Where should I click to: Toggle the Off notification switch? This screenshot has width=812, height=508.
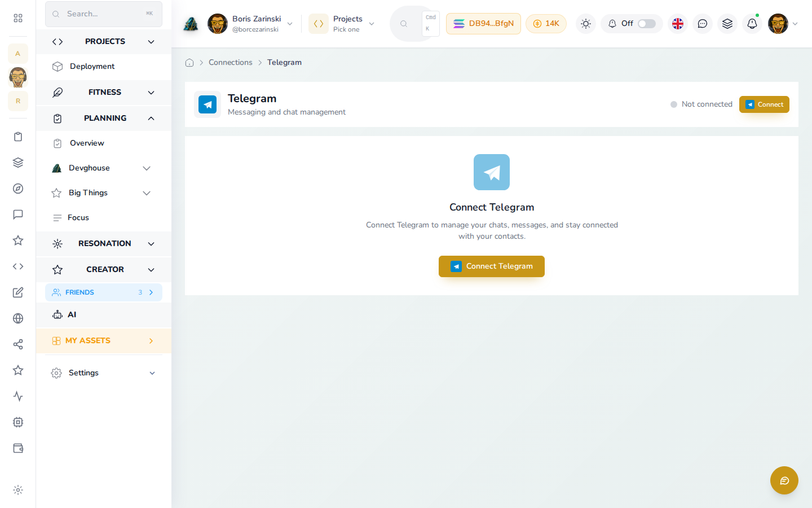coord(647,24)
